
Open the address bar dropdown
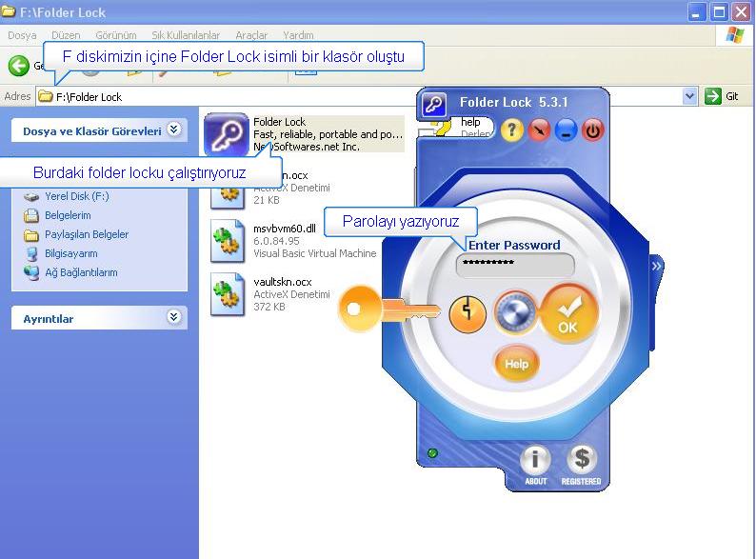[690, 96]
